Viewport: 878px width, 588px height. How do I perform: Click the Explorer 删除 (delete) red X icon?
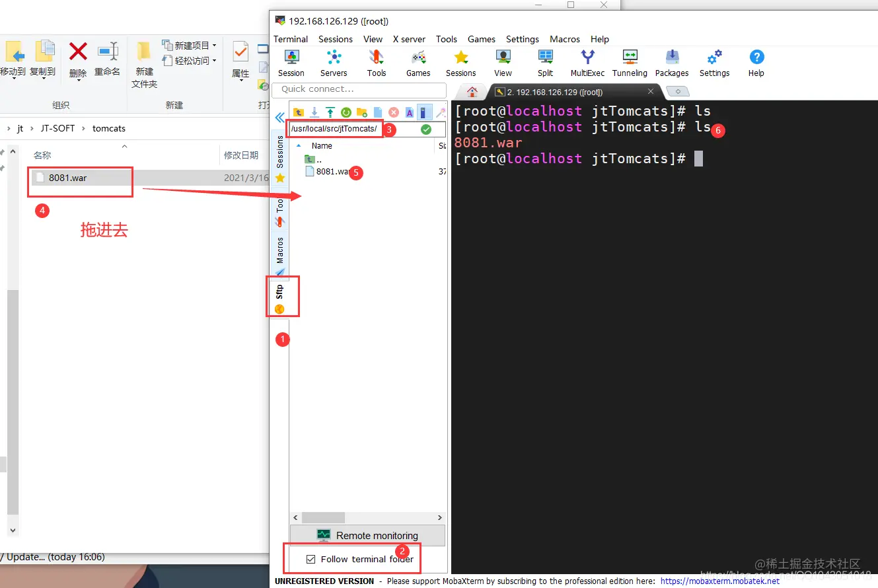pyautogui.click(x=78, y=51)
